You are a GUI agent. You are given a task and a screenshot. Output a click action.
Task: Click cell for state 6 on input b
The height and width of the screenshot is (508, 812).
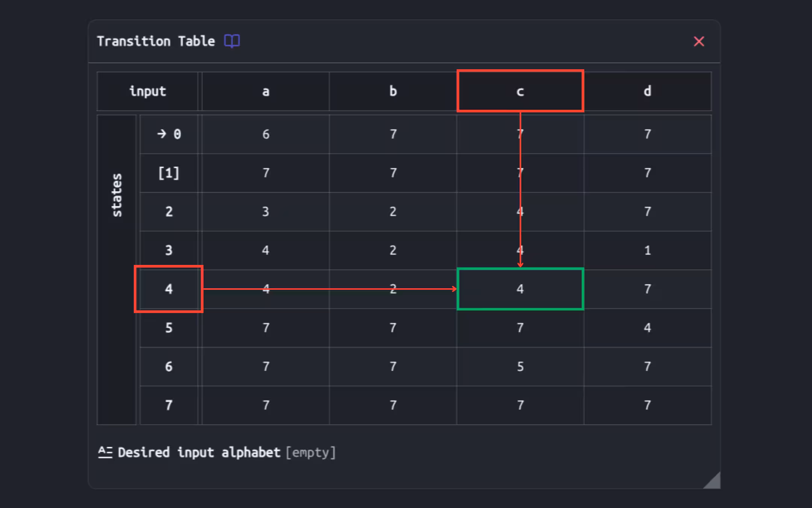click(x=393, y=367)
